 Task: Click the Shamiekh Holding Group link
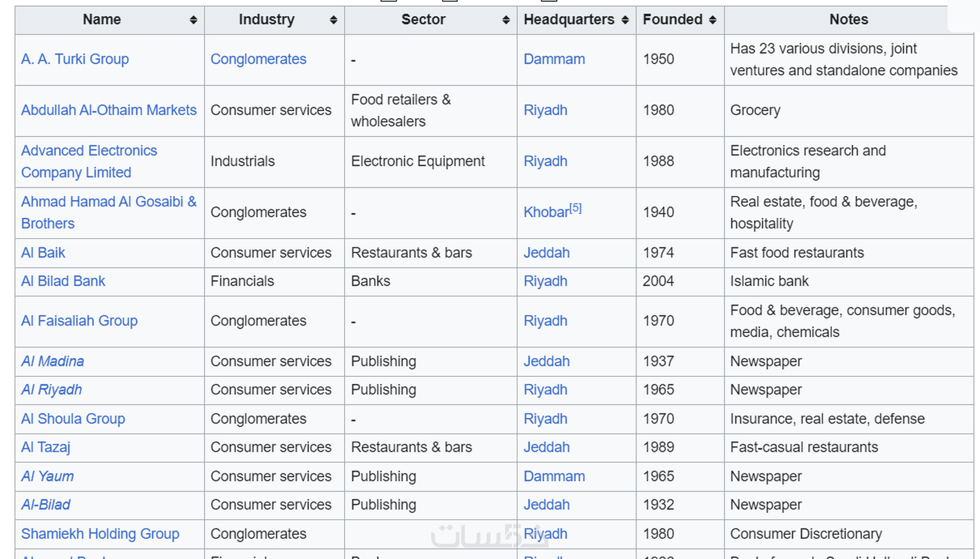(x=100, y=534)
